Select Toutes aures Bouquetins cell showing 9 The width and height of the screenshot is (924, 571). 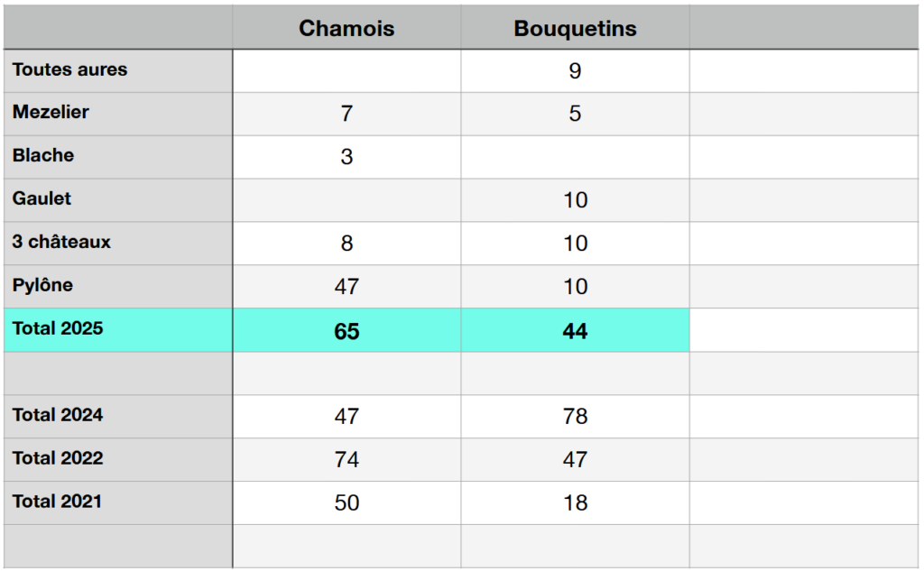coord(575,70)
